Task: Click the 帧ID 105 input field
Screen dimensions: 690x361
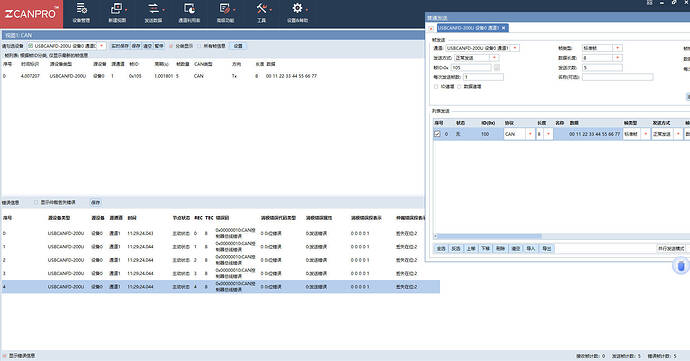Action: click(x=471, y=68)
